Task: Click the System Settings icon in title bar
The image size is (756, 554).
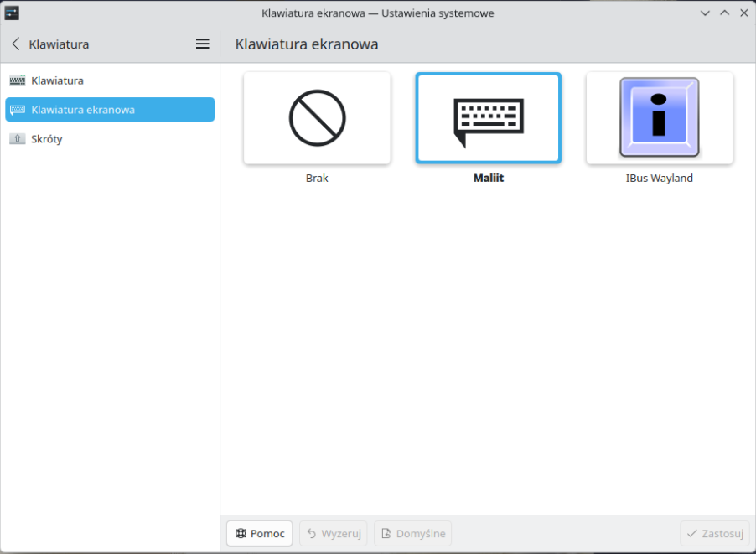Action: click(x=12, y=13)
